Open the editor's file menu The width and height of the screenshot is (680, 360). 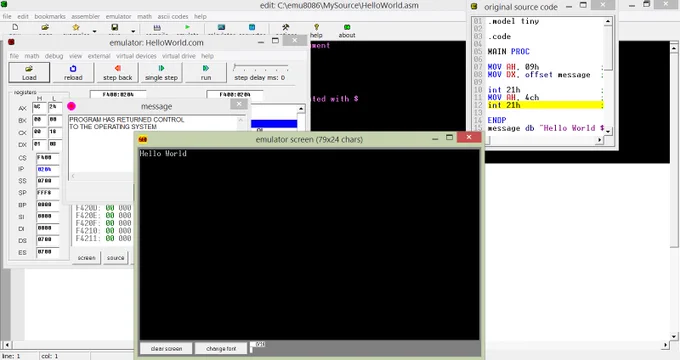[7, 16]
